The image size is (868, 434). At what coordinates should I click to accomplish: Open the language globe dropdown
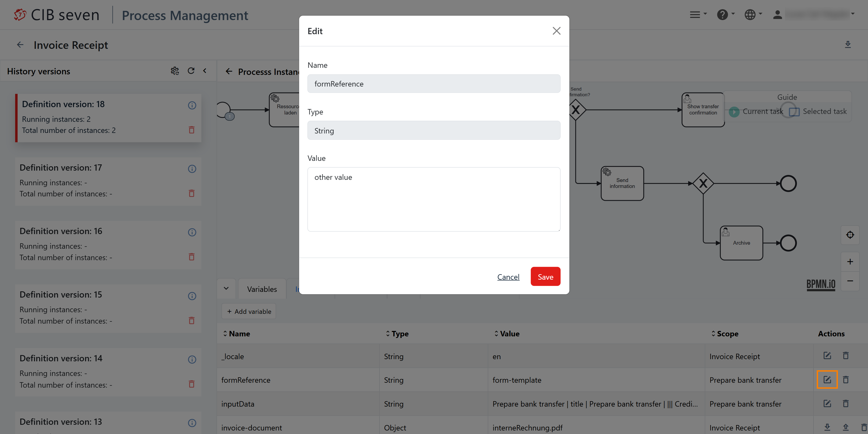[x=752, y=14]
